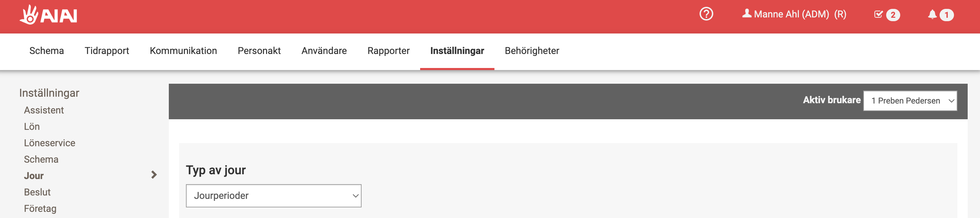Click the AIAI hand logo
Image resolution: width=980 pixels, height=218 pixels.
point(48,15)
